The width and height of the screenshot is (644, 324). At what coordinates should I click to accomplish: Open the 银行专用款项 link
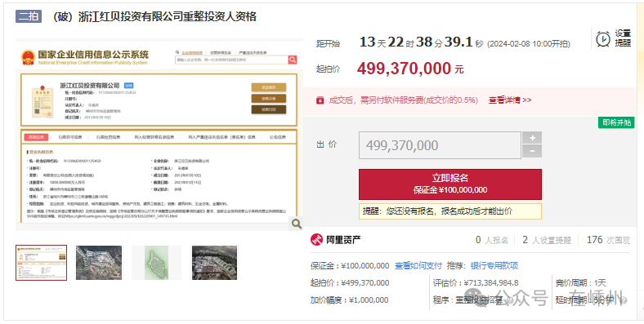pyautogui.click(x=494, y=266)
